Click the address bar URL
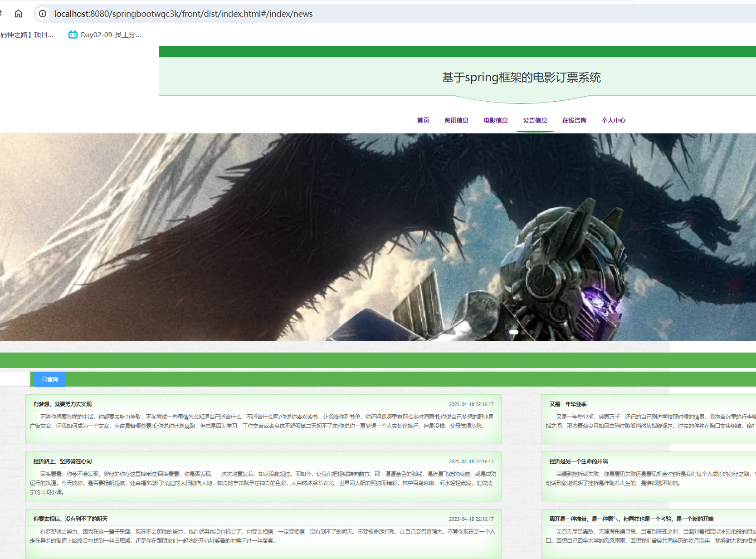 point(183,14)
